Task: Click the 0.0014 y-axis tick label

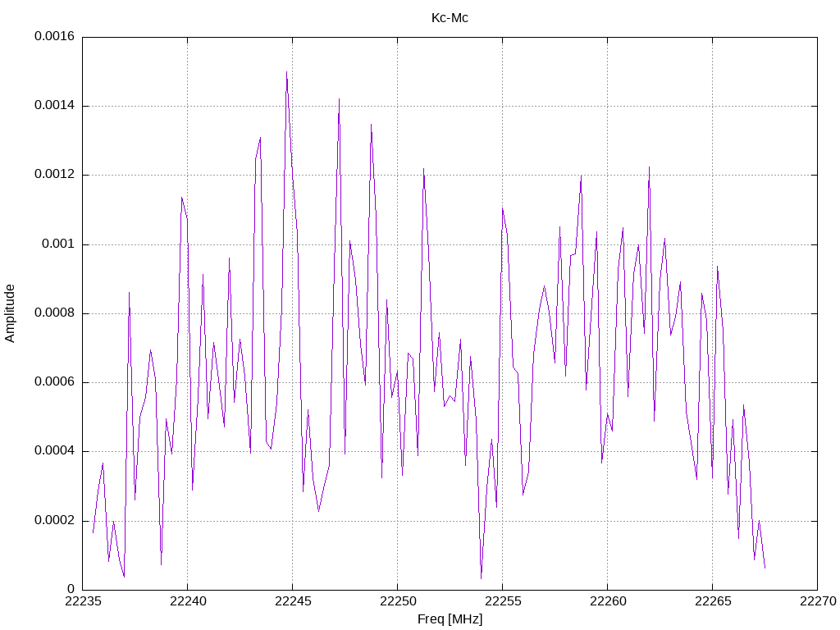Action: click(x=54, y=105)
